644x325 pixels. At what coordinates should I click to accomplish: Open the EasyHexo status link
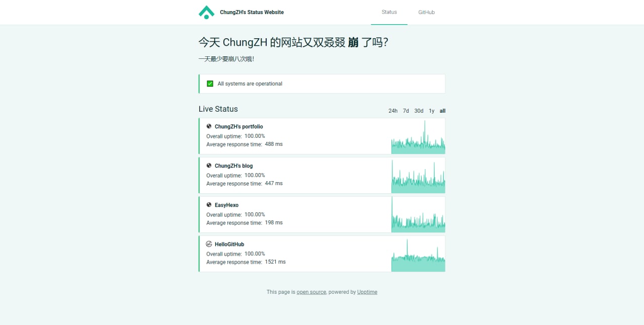coord(226,205)
